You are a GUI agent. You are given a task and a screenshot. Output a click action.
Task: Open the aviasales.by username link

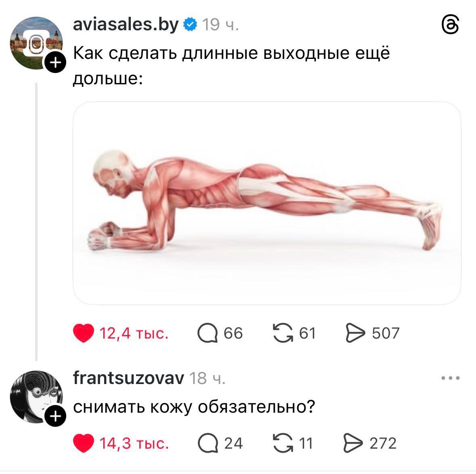(x=126, y=25)
